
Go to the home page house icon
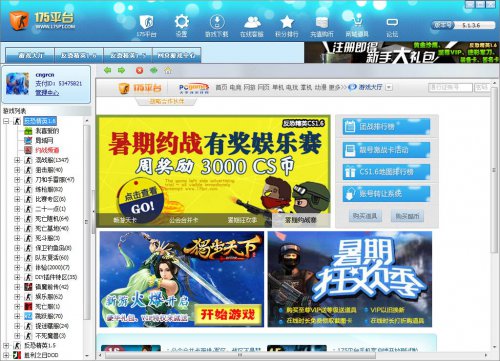(168, 70)
